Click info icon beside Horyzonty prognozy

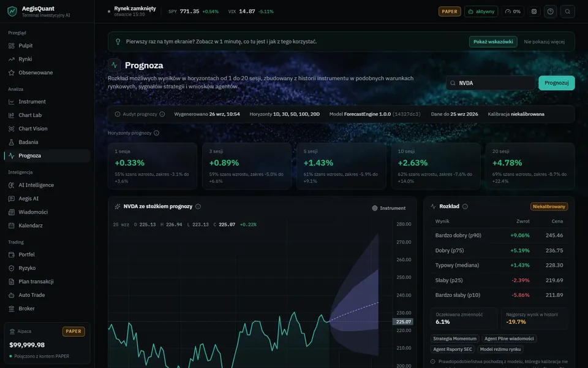pyautogui.click(x=156, y=132)
